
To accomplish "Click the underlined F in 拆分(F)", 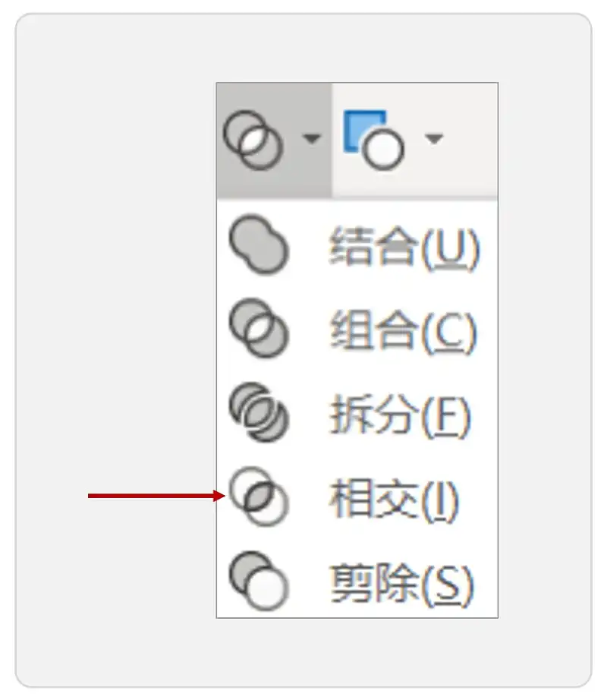I will pyautogui.click(x=445, y=415).
